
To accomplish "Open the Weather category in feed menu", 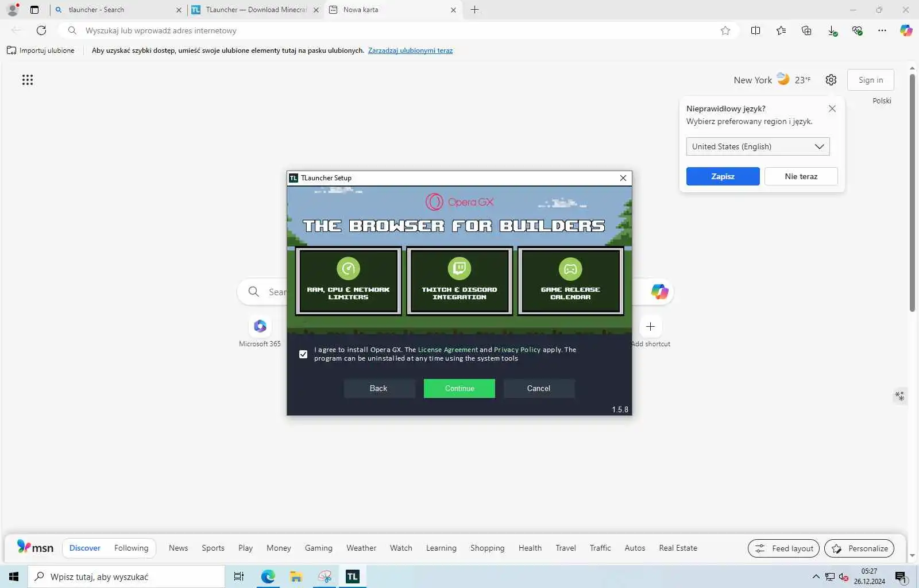I will pyautogui.click(x=361, y=548).
